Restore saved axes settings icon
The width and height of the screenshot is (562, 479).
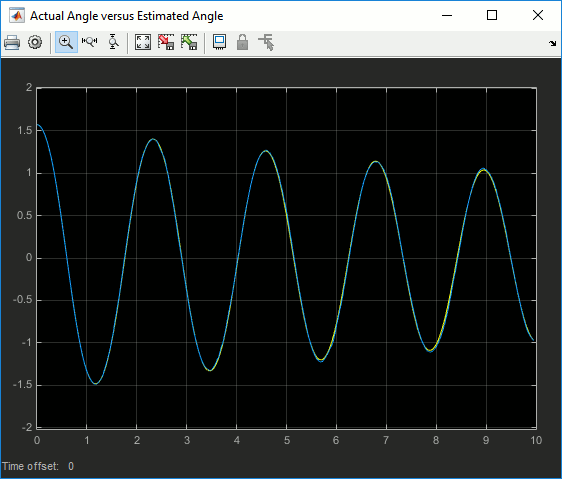tap(189, 42)
